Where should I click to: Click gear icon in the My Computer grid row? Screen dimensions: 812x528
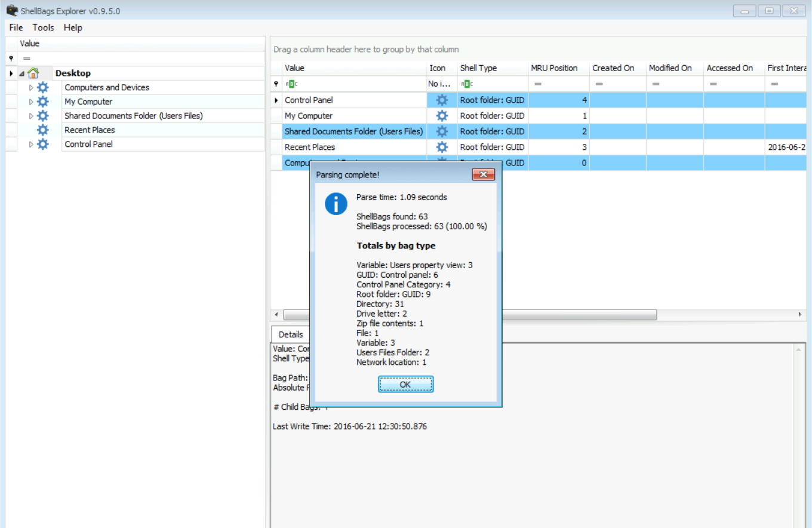click(442, 116)
